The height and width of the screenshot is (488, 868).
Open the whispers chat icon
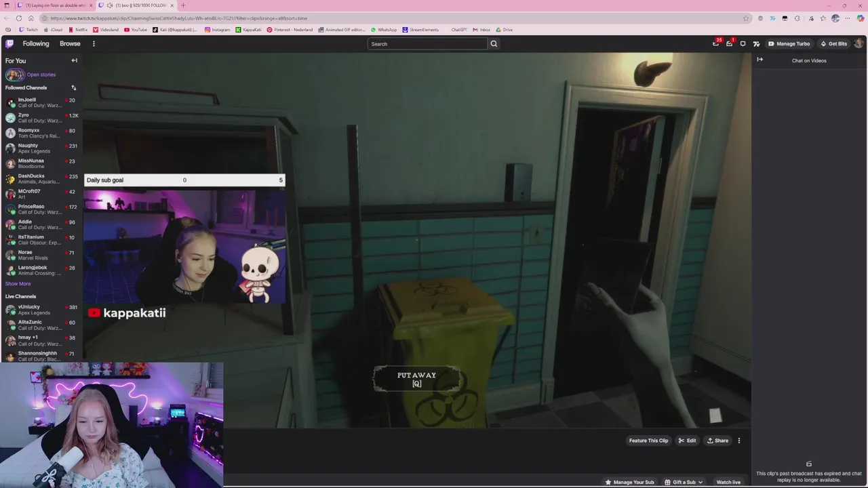pyautogui.click(x=743, y=43)
